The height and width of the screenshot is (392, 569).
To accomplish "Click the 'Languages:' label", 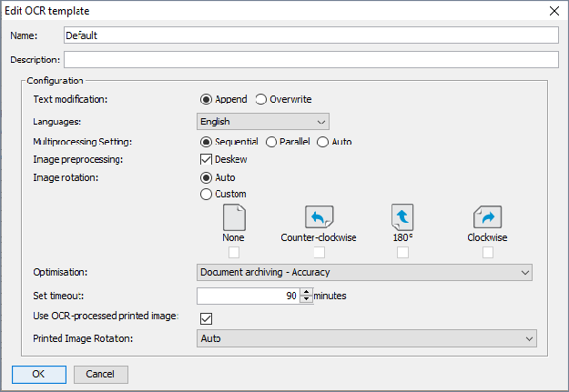I will (57, 122).
